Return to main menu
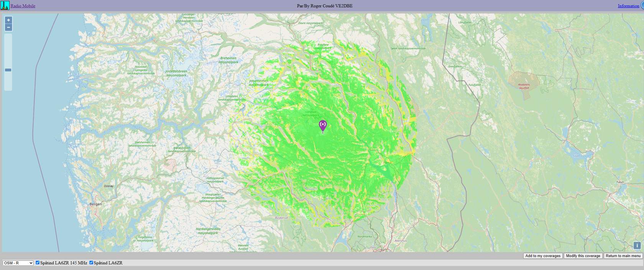Screen dimensions: 644x270 [623, 256]
